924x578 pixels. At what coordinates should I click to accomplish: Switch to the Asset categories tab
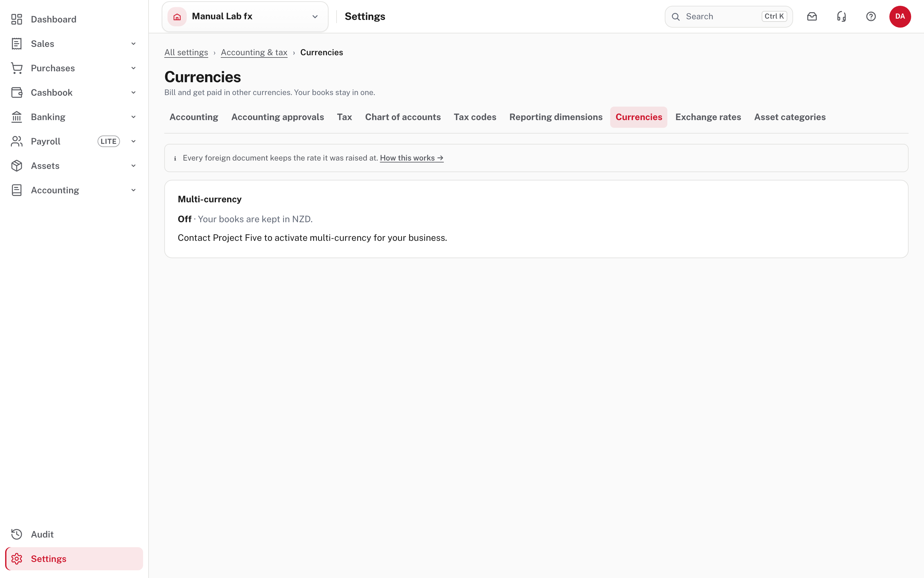tap(790, 117)
